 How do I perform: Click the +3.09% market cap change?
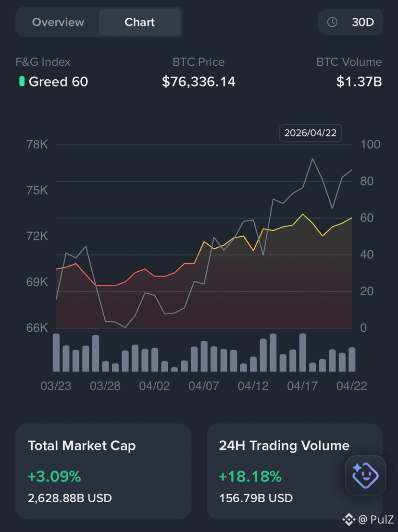tap(54, 476)
